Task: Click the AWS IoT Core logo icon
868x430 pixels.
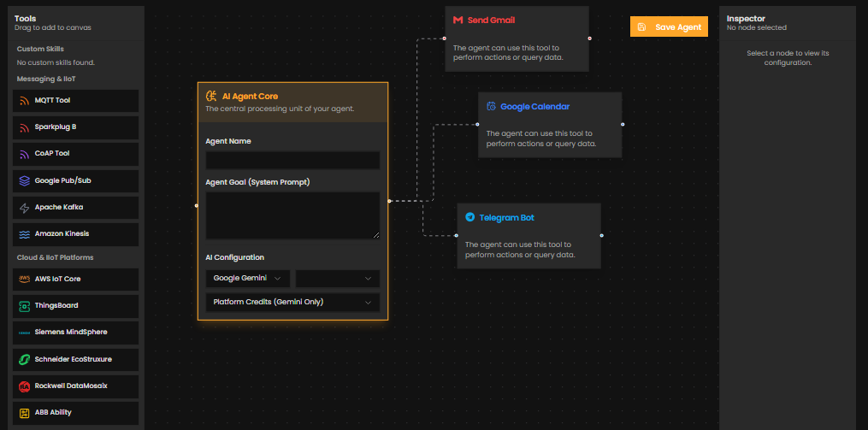Action: [x=24, y=279]
